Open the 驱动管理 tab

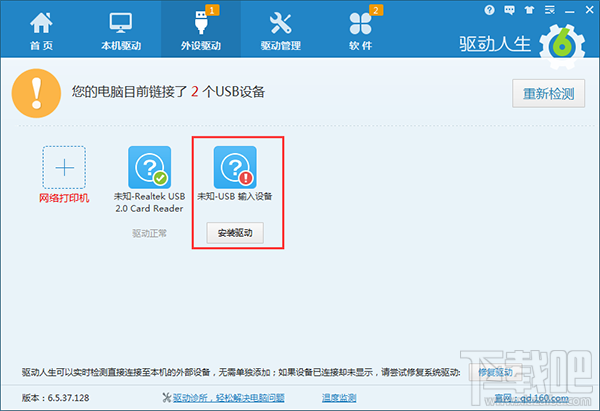280,31
